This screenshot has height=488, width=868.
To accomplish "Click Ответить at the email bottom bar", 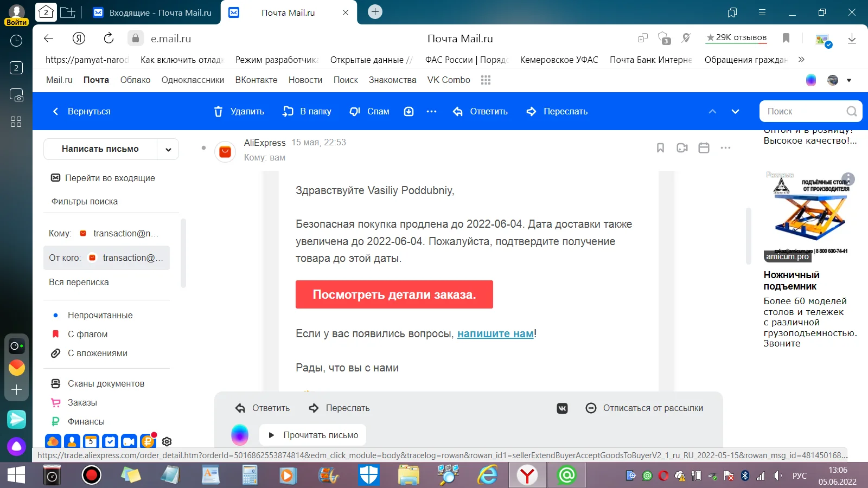I will (263, 408).
